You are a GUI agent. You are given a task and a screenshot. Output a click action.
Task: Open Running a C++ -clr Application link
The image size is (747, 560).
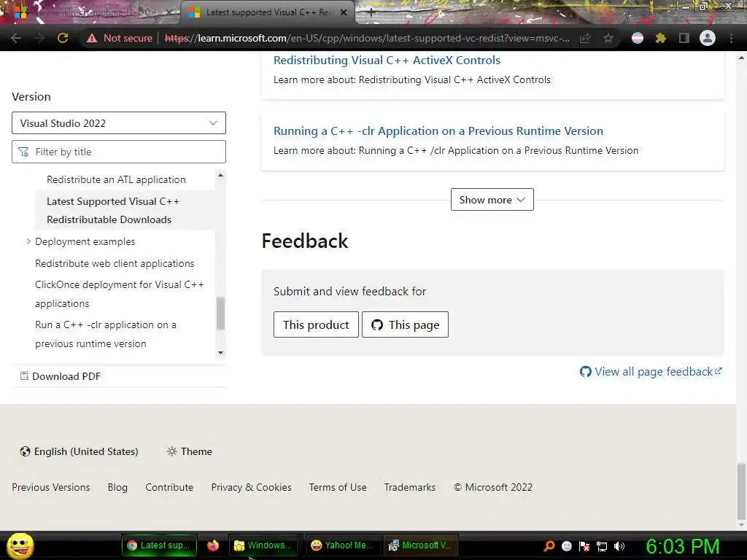coord(438,131)
